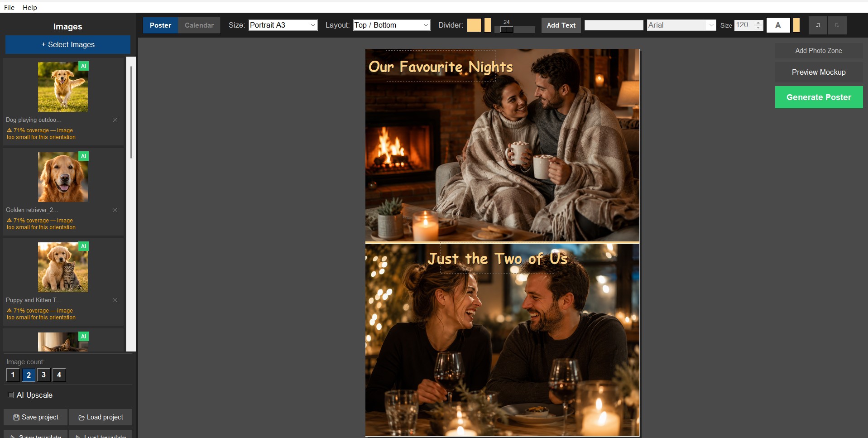The width and height of the screenshot is (868, 438).
Task: Click the wide divider color swatch
Action: pos(474,25)
